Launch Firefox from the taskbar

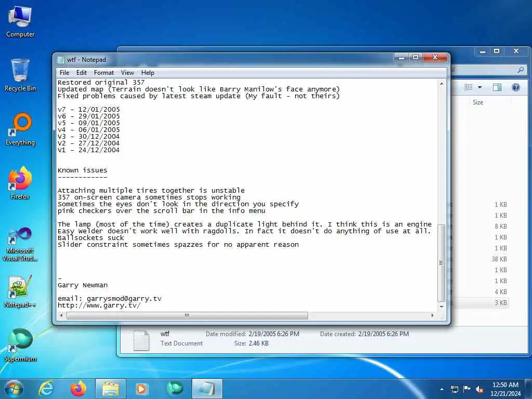click(78, 389)
